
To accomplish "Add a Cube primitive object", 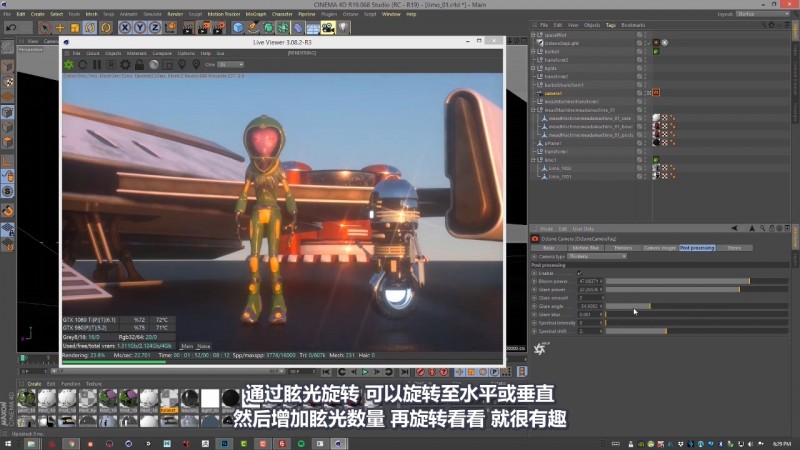I will click(x=238, y=28).
